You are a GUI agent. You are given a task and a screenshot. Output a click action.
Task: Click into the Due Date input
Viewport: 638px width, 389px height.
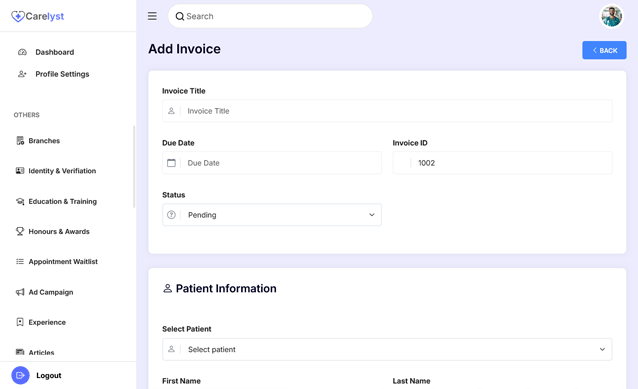[x=272, y=163]
